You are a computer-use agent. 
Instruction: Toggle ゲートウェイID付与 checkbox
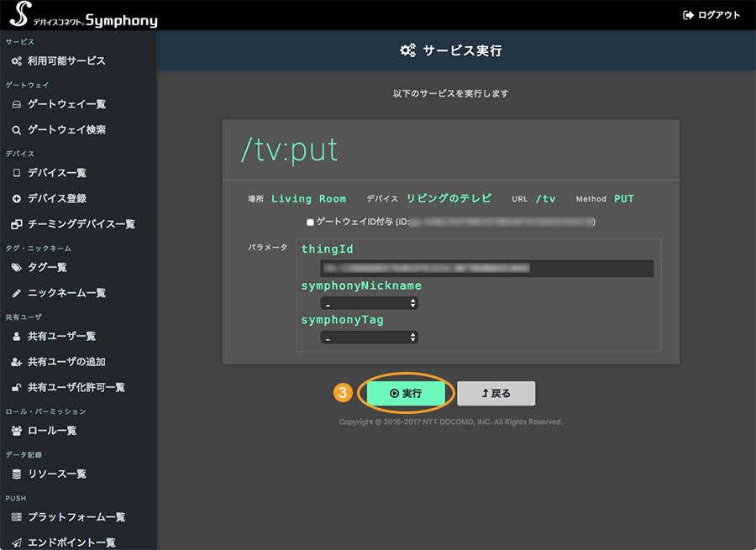[x=310, y=223]
